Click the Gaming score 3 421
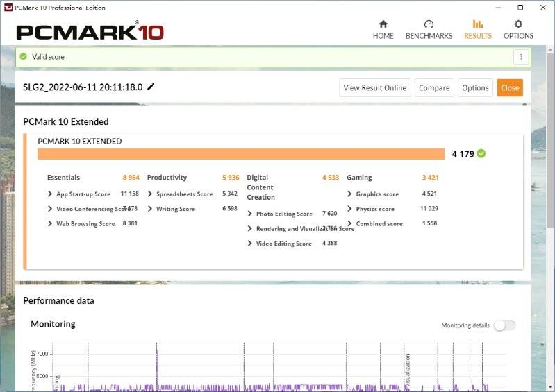 (431, 178)
